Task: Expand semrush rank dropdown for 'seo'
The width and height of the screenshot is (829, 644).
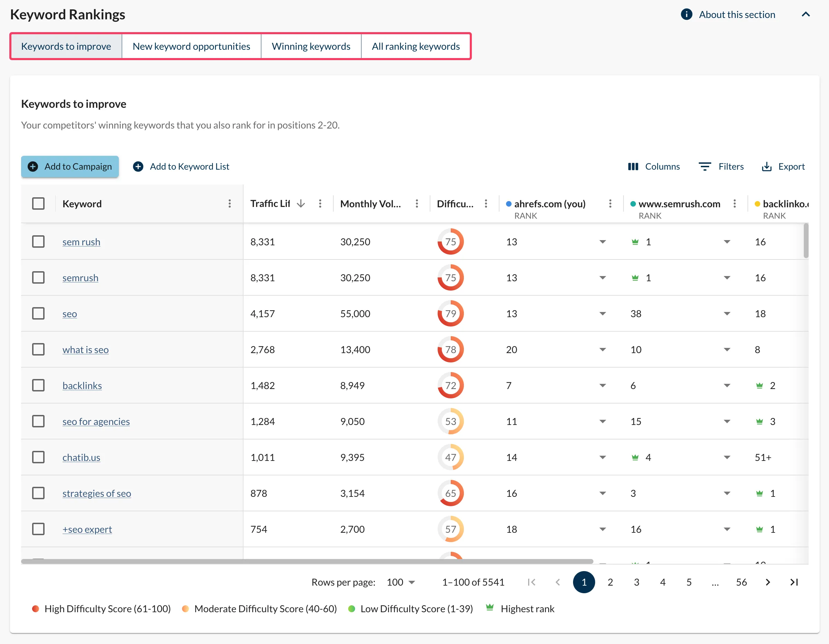Action: pos(727,314)
